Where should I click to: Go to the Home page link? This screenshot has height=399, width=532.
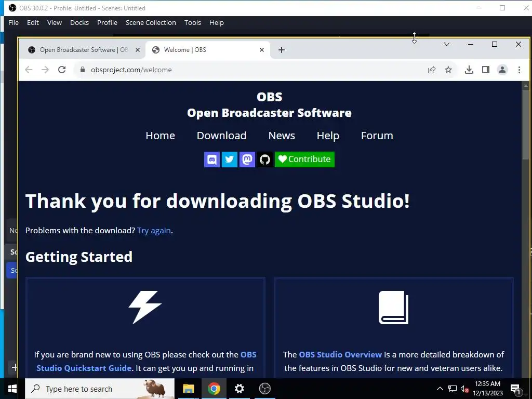[160, 136]
